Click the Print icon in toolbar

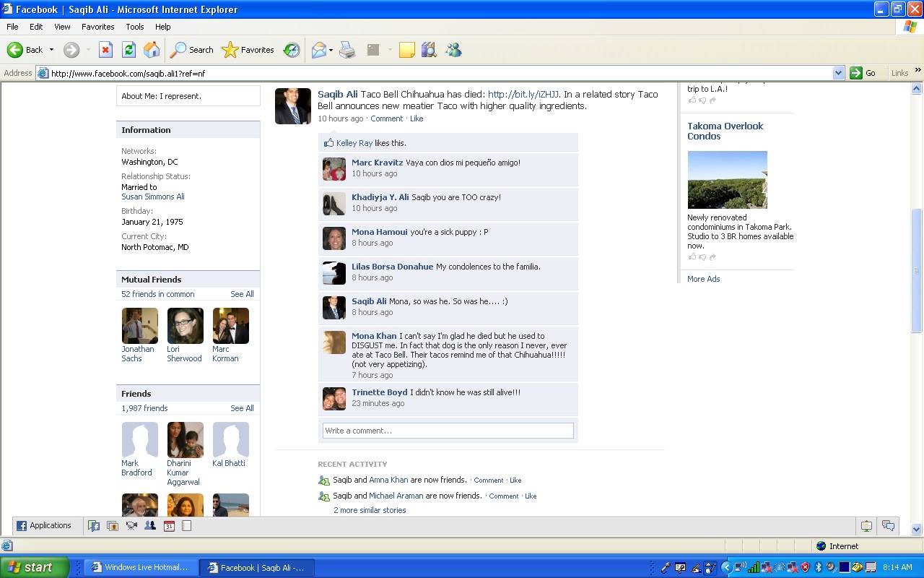pyautogui.click(x=347, y=50)
